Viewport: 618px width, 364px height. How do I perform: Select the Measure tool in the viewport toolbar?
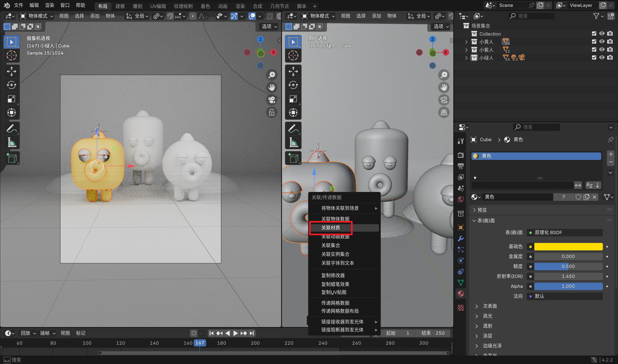point(12,142)
